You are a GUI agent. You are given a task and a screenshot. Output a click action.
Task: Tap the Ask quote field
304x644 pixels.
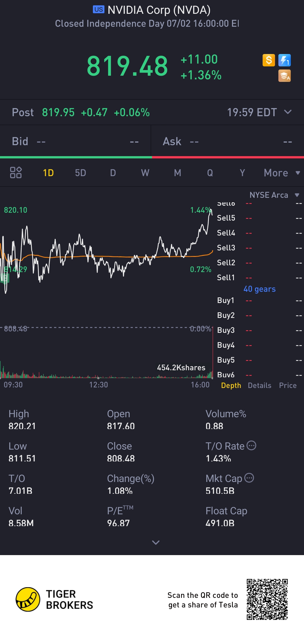[x=228, y=141]
